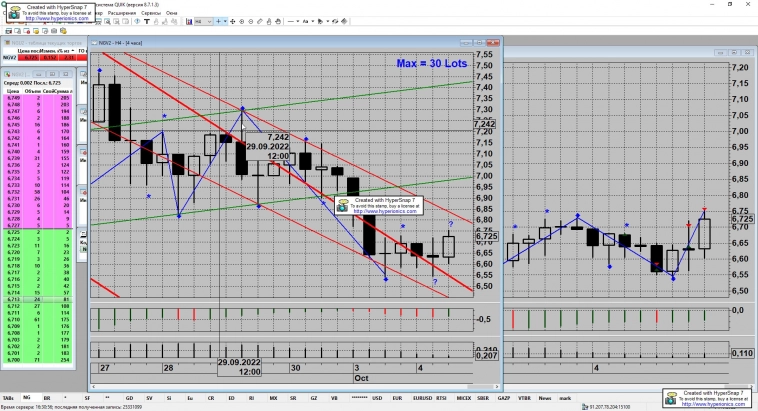Switch to the GAZP tab

click(x=504, y=397)
